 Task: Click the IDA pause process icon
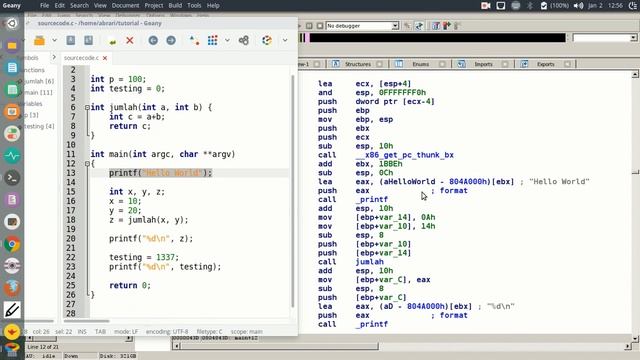coord(309,26)
